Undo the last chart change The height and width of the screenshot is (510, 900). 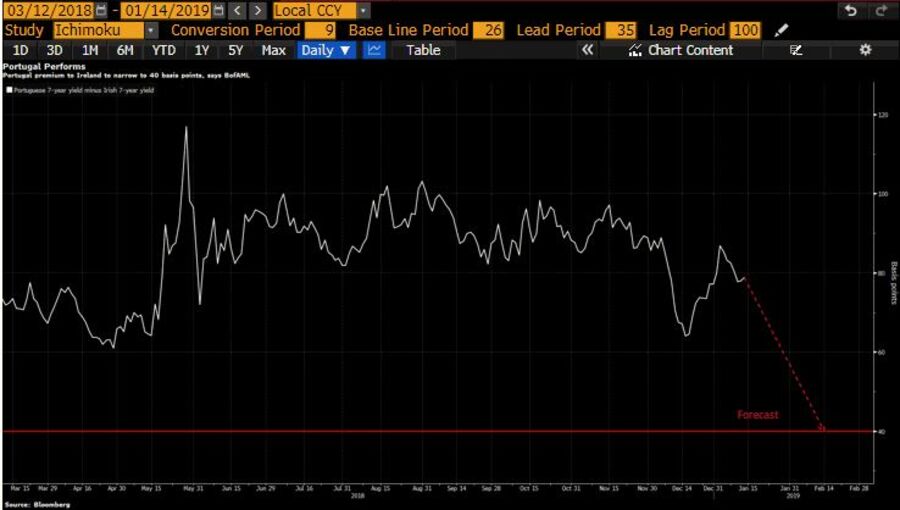(x=851, y=10)
